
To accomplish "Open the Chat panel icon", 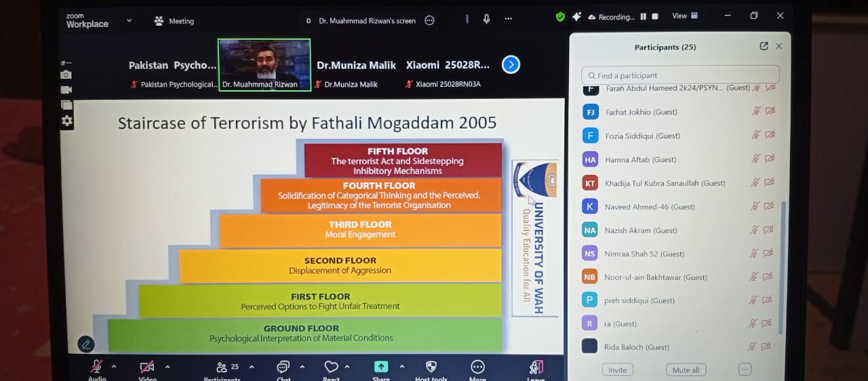I will [x=283, y=367].
